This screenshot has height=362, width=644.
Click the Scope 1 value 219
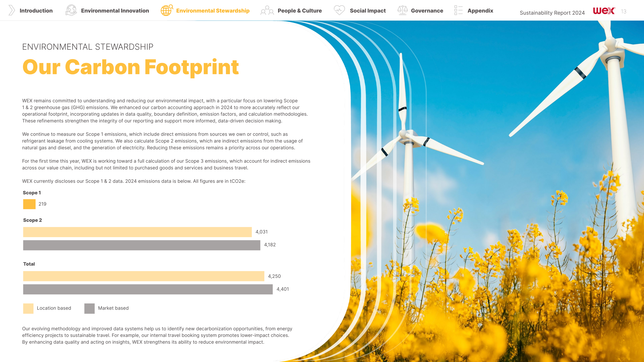[x=43, y=204]
